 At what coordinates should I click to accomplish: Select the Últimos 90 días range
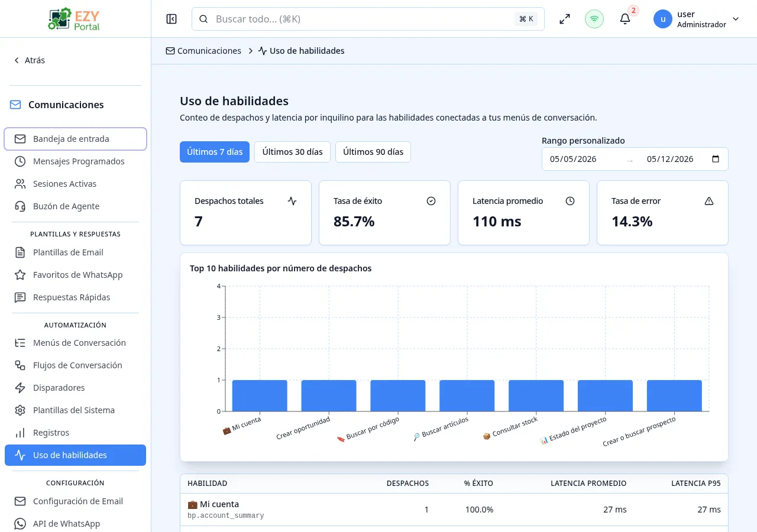point(373,152)
